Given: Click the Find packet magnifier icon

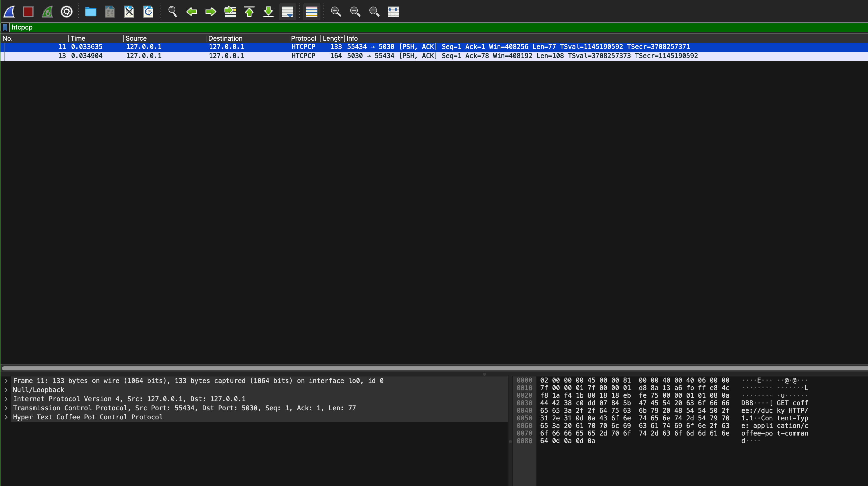Looking at the screenshot, I should click(173, 12).
